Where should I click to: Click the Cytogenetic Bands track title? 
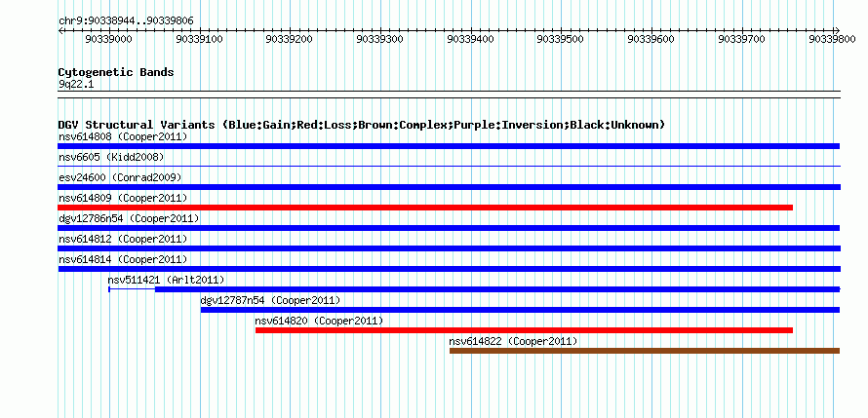click(116, 72)
